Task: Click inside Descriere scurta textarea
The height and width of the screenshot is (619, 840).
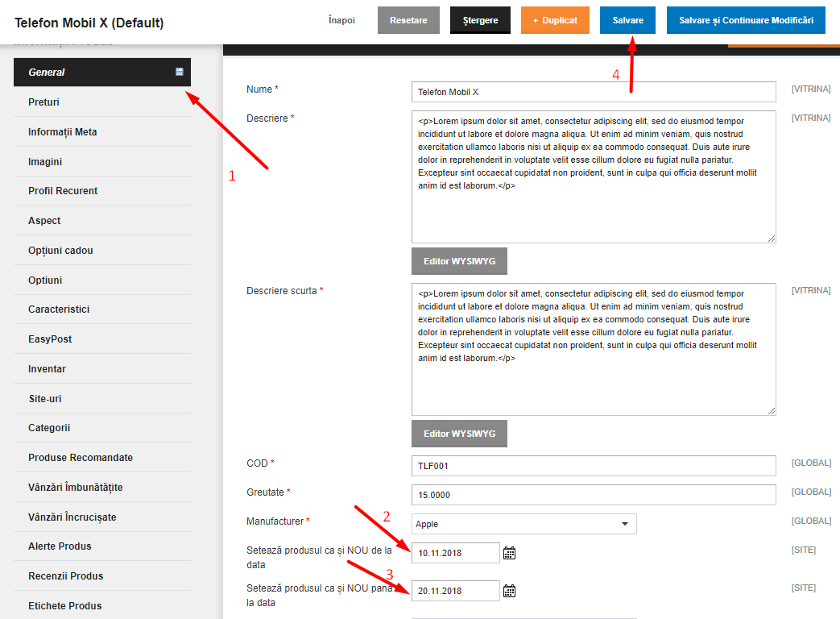Action: click(594, 350)
